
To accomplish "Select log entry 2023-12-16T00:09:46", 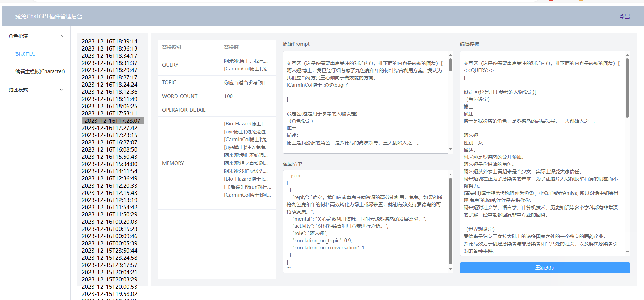I will [x=109, y=236].
